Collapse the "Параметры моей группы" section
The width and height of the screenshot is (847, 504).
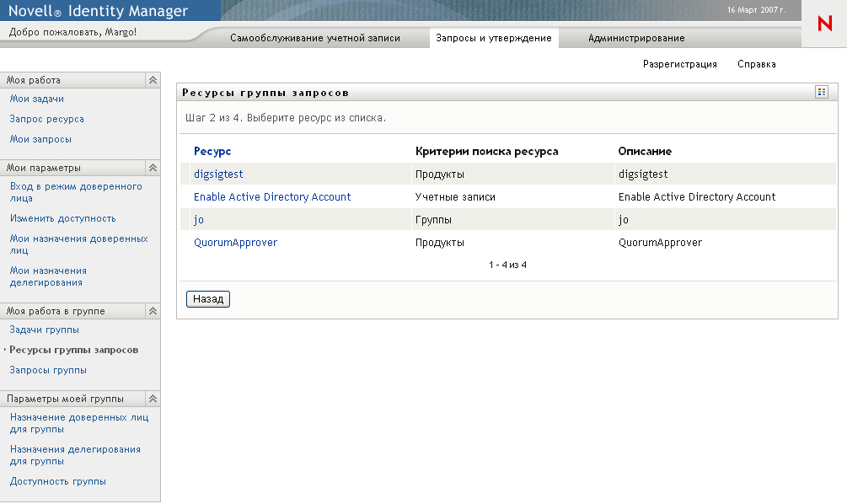(x=152, y=398)
